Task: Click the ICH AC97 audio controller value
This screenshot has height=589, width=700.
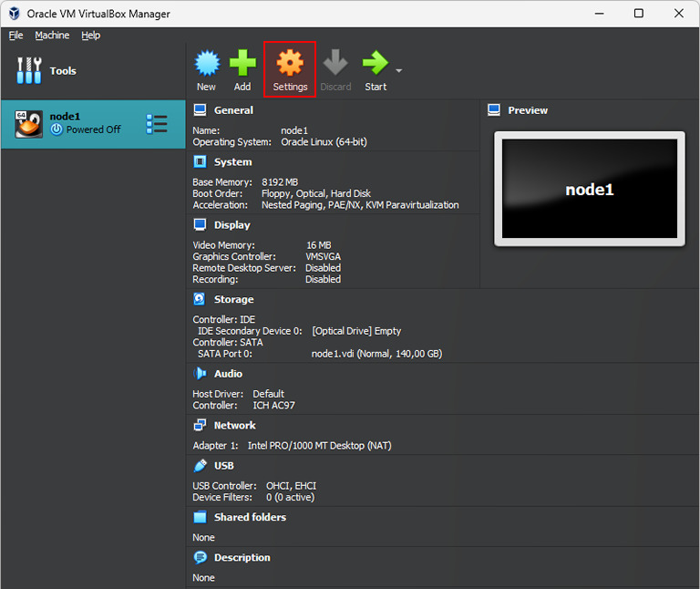Action: (273, 405)
